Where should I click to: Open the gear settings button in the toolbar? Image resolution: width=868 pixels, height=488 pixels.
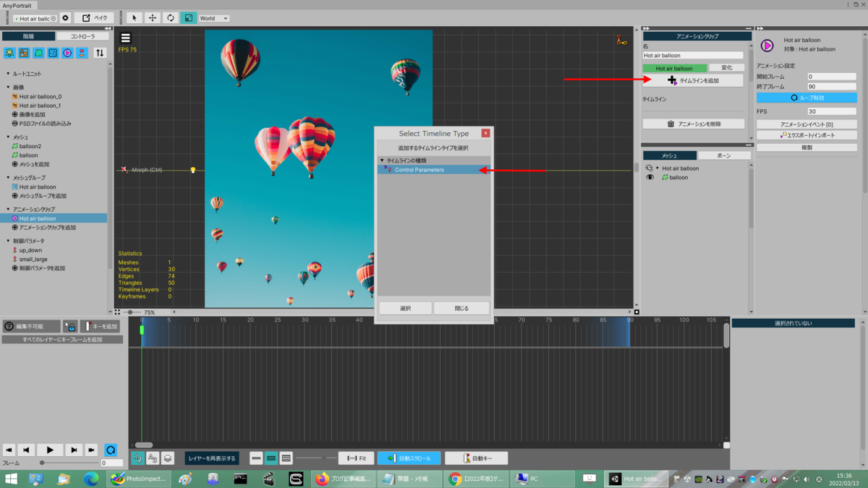(x=65, y=18)
